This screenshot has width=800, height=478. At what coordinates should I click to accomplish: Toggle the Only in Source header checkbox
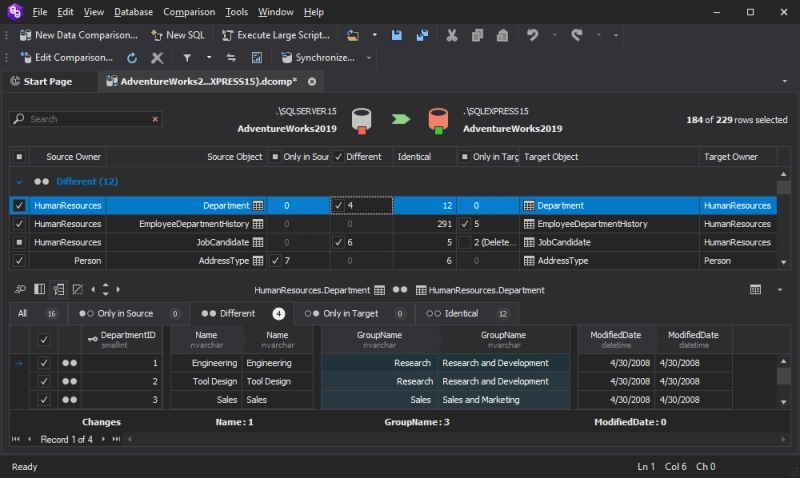click(275, 157)
